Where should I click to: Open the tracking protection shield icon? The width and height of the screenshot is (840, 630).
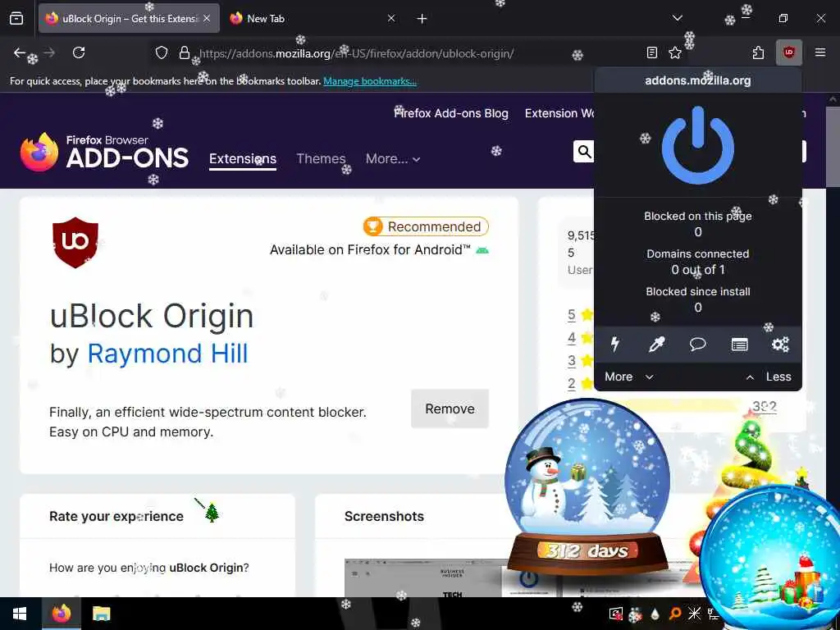pos(162,52)
